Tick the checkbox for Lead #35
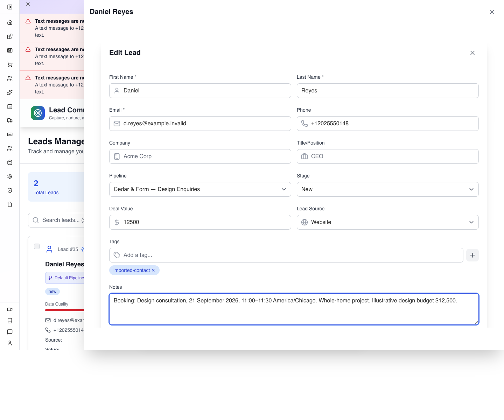This screenshot has width=504, height=420. click(x=37, y=246)
